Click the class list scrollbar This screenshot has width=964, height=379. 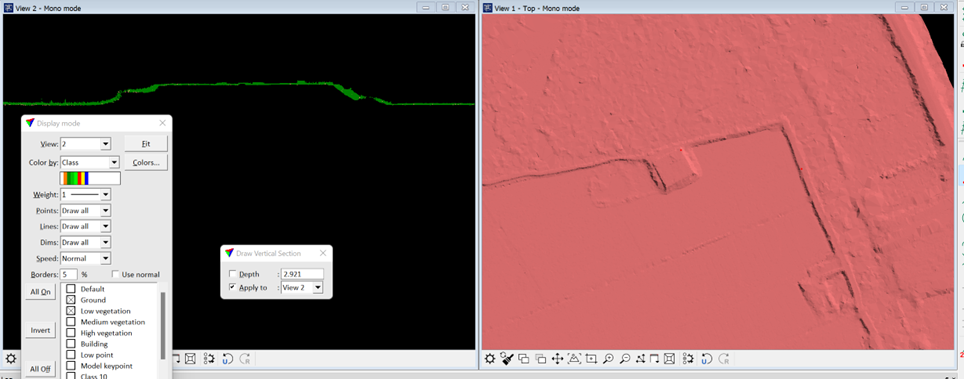click(x=163, y=326)
